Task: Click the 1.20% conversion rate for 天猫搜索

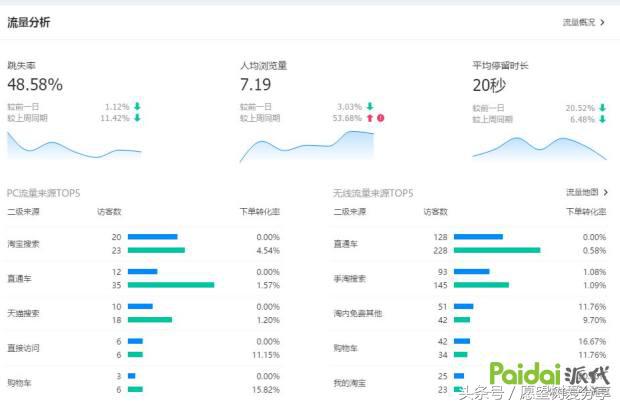Action: tap(268, 320)
